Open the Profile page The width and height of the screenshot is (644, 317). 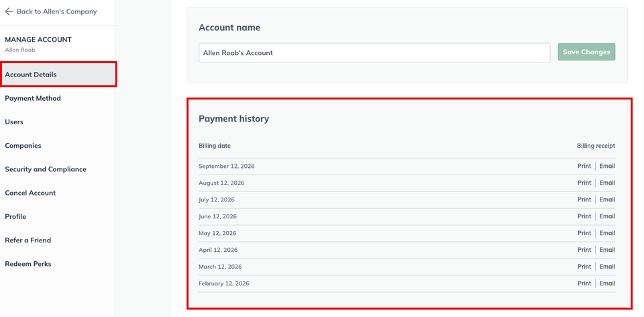coord(15,217)
